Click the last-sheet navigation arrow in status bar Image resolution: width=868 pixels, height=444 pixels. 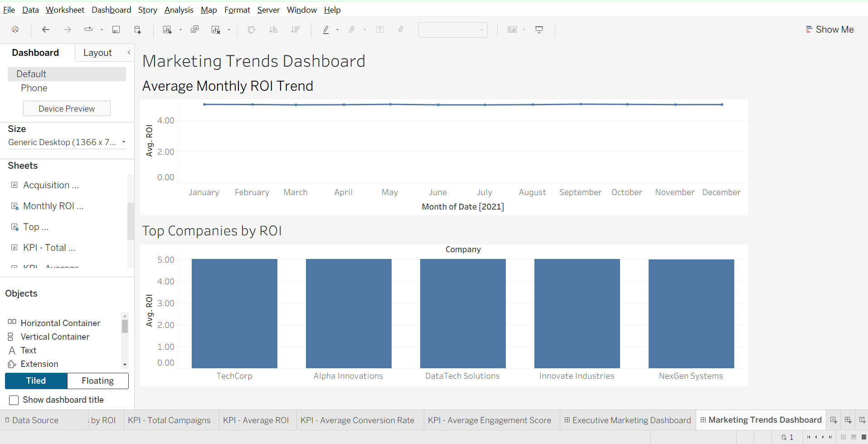[x=830, y=437]
